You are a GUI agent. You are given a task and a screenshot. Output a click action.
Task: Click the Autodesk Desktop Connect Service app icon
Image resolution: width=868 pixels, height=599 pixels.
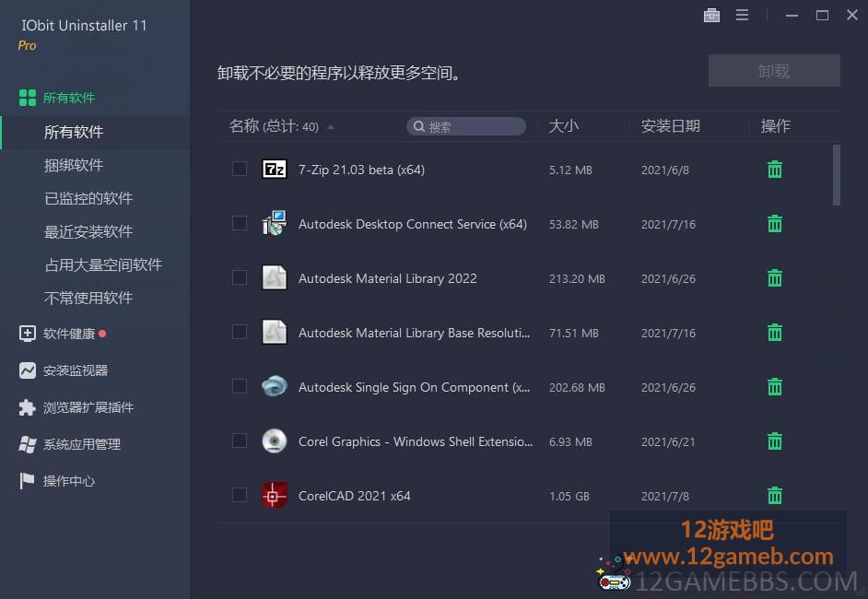pyautogui.click(x=274, y=223)
